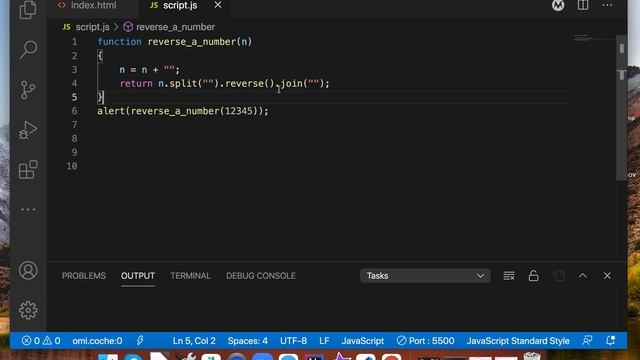Click the round M icon in editor toolbar

pyautogui.click(x=558, y=5)
